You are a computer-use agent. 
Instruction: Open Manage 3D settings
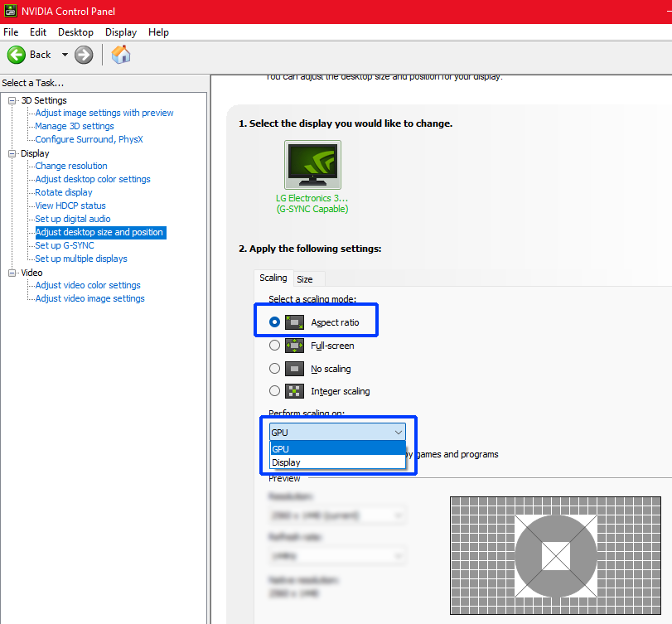coord(75,126)
